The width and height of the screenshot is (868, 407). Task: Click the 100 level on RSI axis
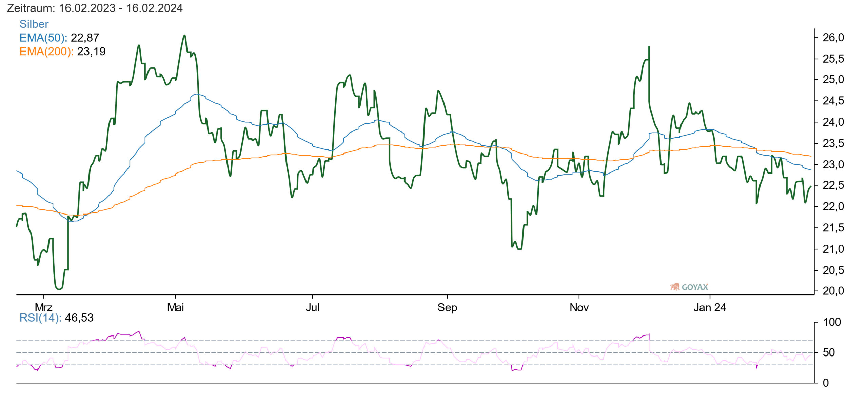[832, 322]
